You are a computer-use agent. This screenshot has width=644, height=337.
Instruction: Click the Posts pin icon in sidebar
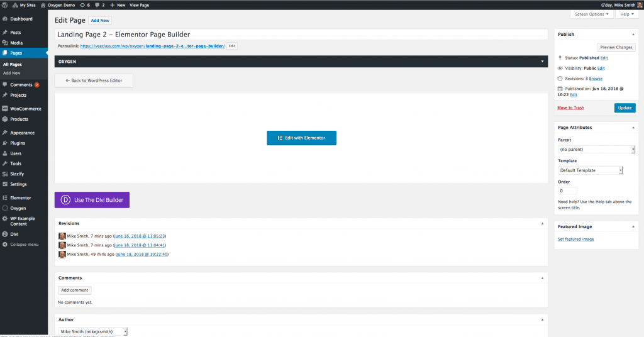[x=5, y=33]
